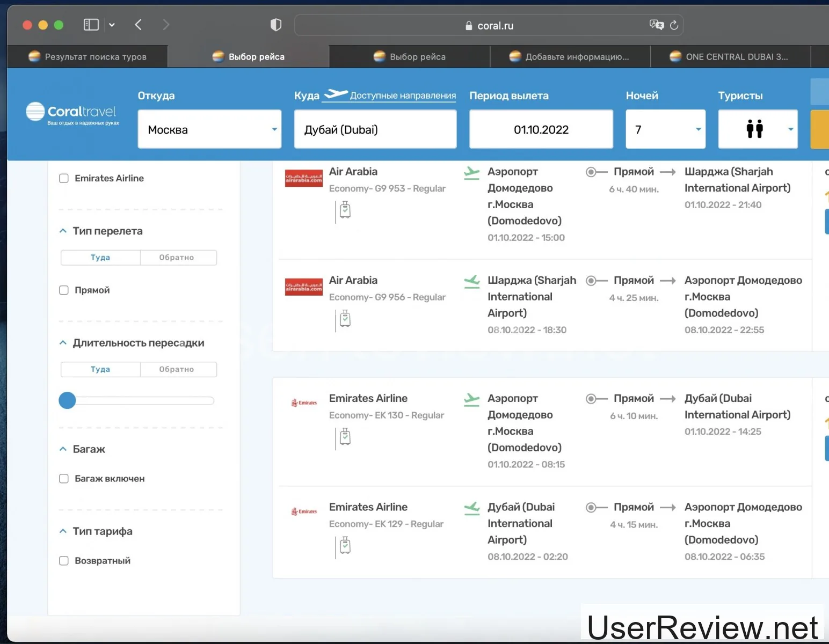Check the Прямой direct flight checkbox

(64, 290)
